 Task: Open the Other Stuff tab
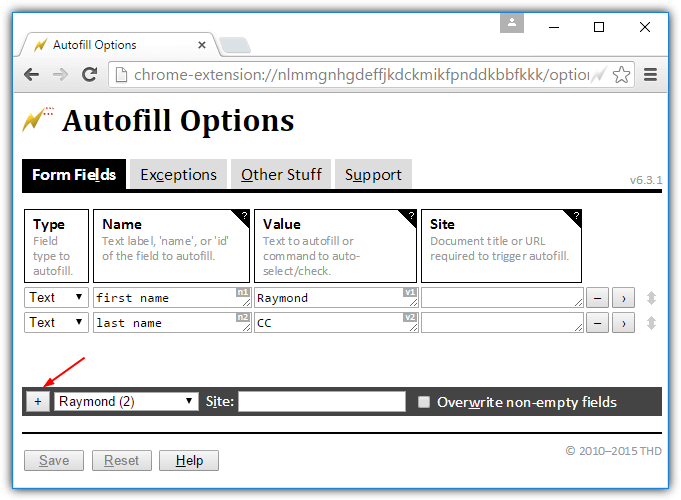coord(281,175)
